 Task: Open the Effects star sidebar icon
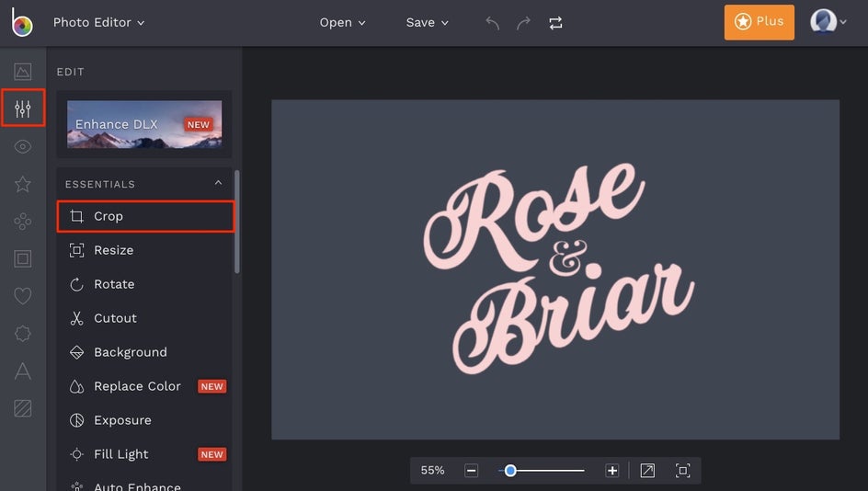(x=23, y=185)
